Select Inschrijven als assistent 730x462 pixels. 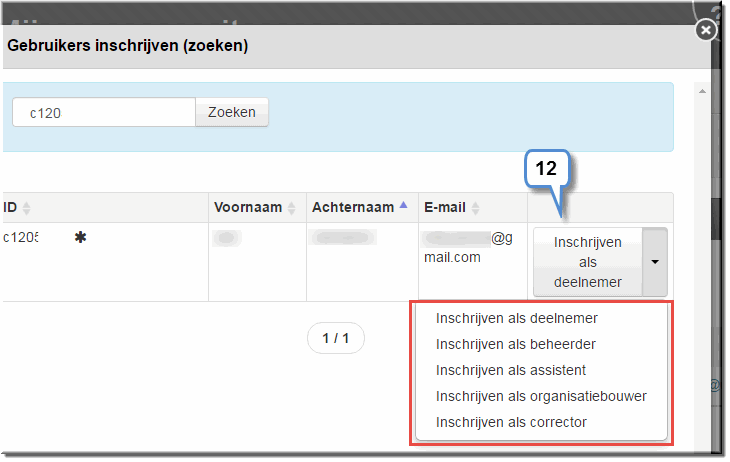(x=511, y=371)
